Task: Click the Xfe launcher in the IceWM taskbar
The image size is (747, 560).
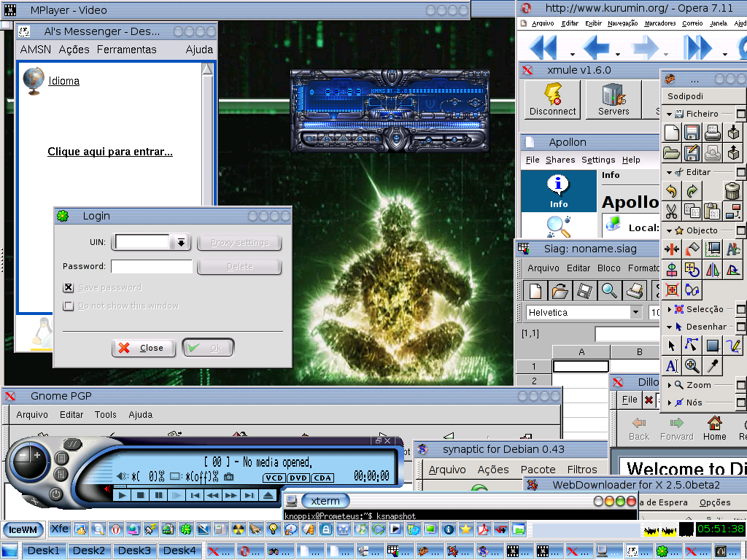Action: pyautogui.click(x=60, y=529)
